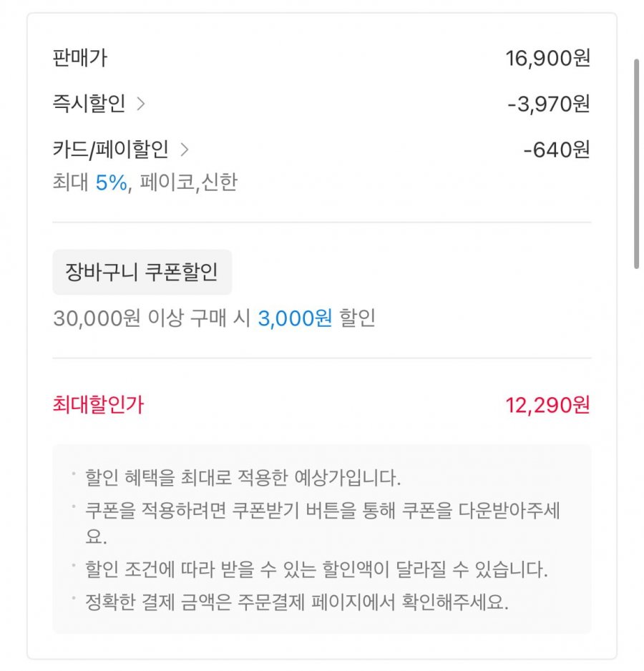Expand the 즉시할인 chevron arrow
The height and width of the screenshot is (671, 644).
pyautogui.click(x=141, y=104)
